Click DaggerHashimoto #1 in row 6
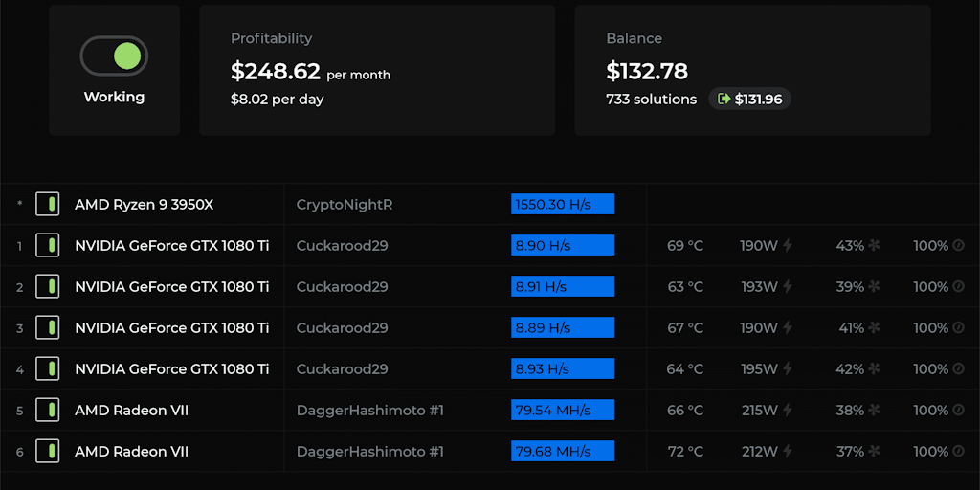Image resolution: width=980 pixels, height=490 pixels. click(x=370, y=452)
